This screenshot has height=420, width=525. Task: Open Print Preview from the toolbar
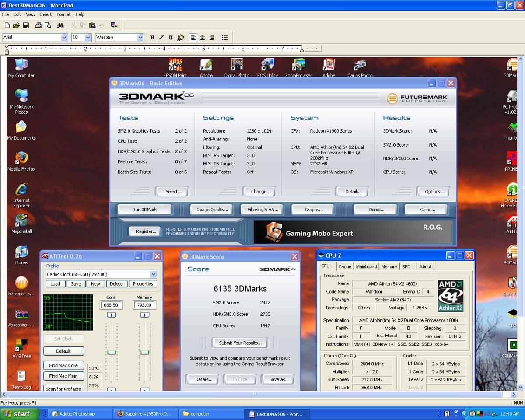click(x=48, y=25)
